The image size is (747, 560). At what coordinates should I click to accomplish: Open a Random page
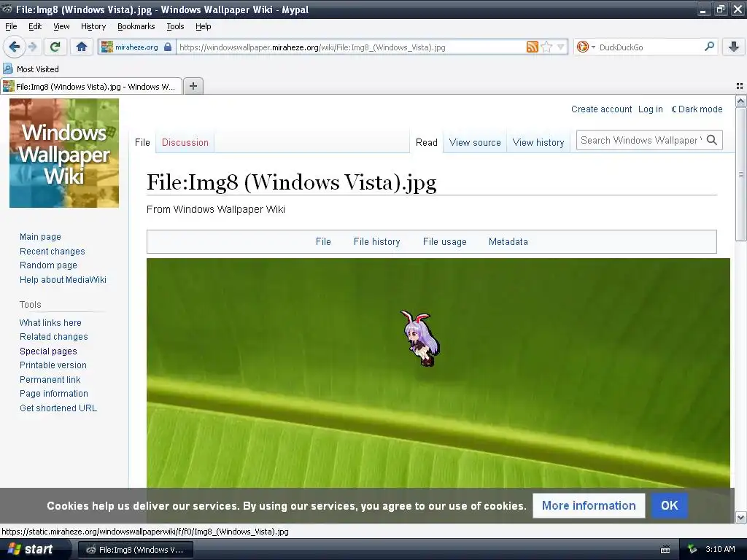pyautogui.click(x=48, y=265)
